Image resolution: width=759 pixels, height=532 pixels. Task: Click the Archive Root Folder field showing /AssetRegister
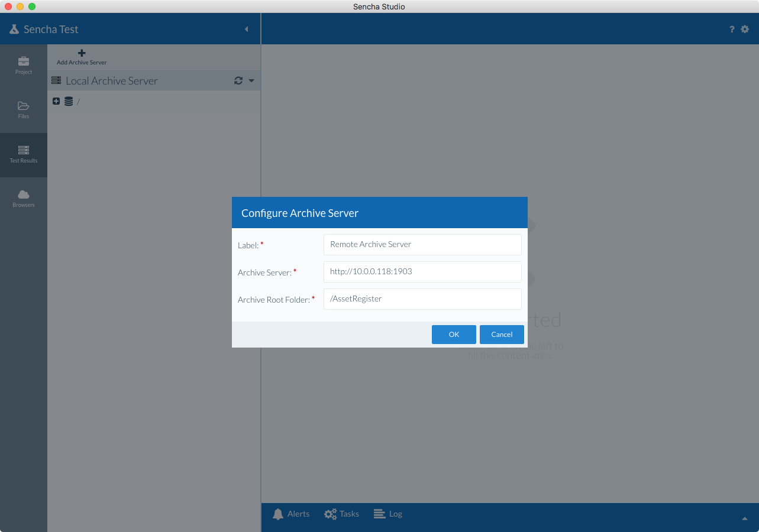pos(422,299)
